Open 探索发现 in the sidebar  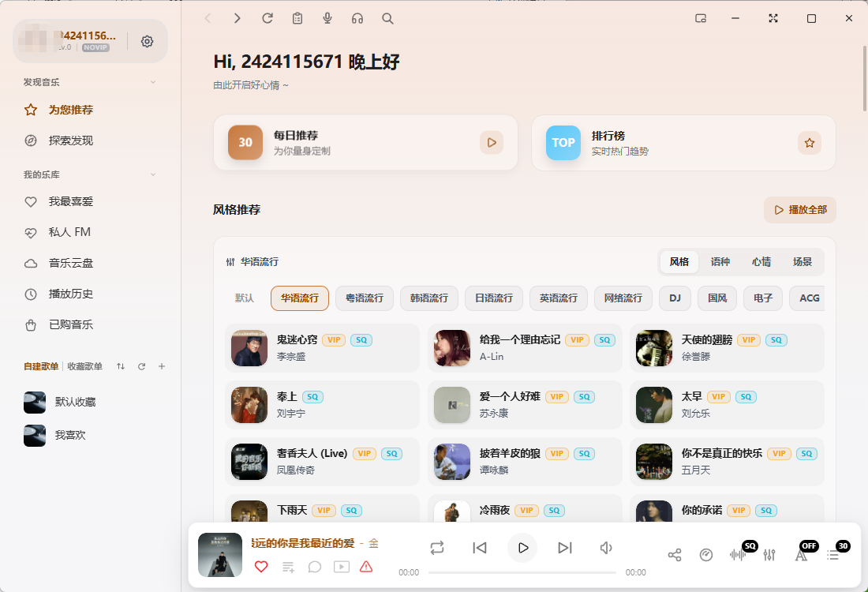tap(91, 141)
